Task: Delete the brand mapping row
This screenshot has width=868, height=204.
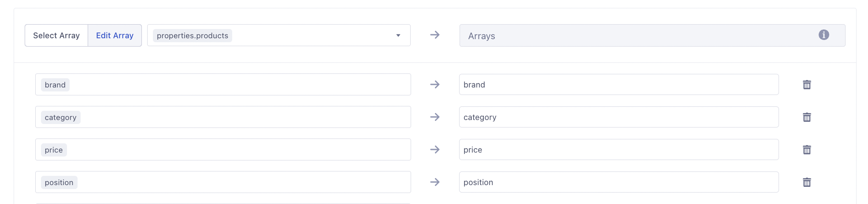Action: point(807,85)
